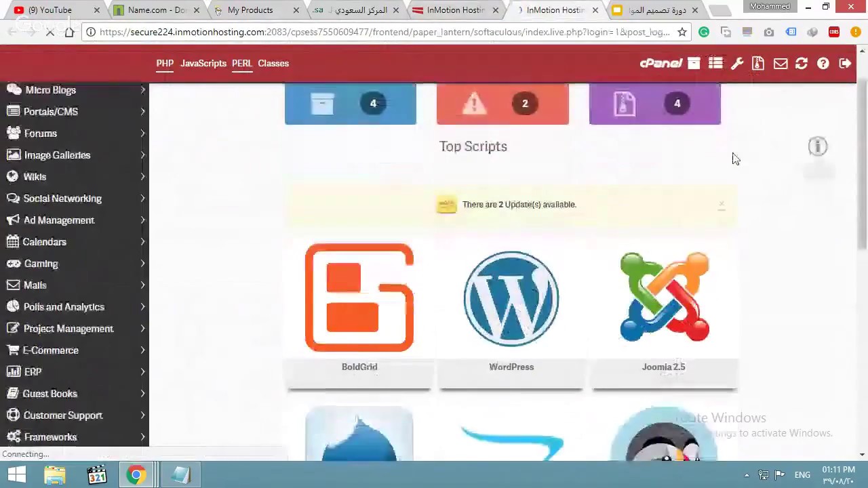Open the envelope email settings icon
Viewport: 868px width, 488px height.
(x=781, y=63)
